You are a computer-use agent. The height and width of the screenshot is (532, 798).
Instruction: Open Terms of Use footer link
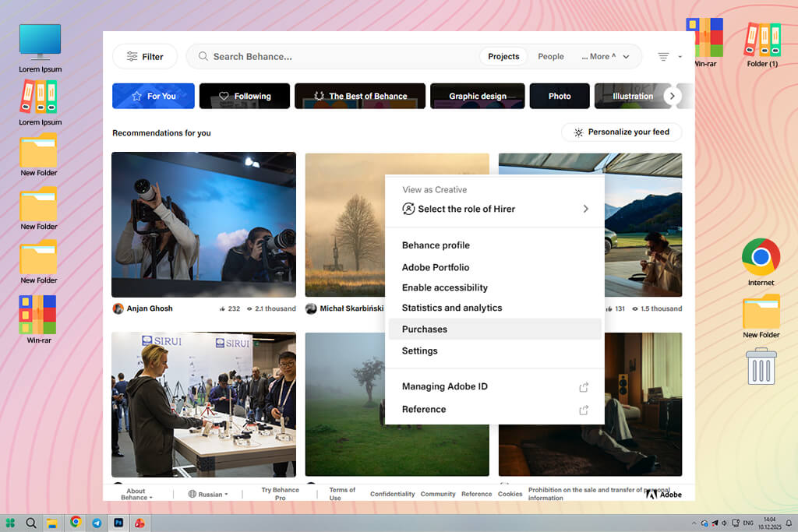(x=341, y=494)
